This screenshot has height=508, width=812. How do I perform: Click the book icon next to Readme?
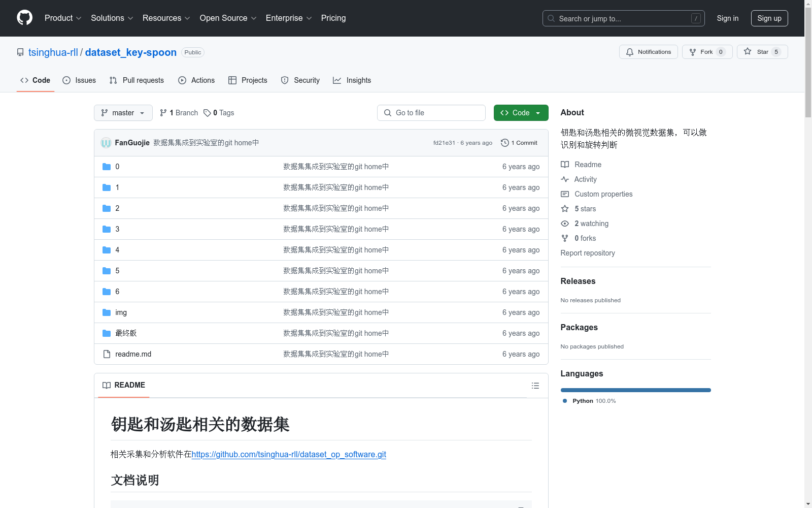click(565, 165)
